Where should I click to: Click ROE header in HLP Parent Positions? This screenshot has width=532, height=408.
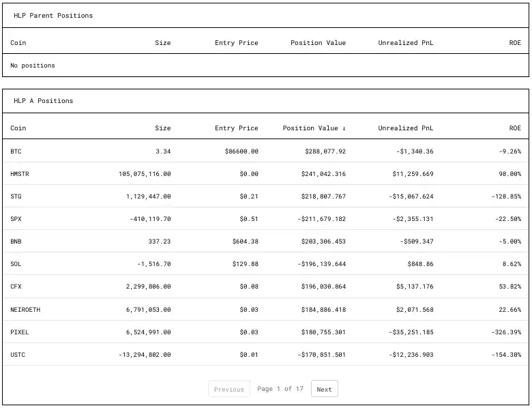[514, 43]
